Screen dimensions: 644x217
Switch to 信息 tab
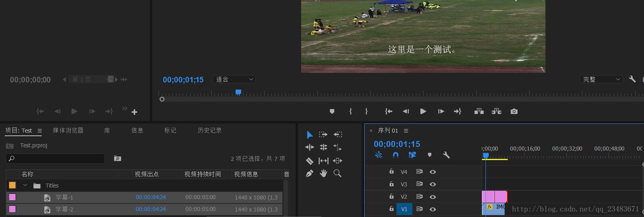click(137, 131)
